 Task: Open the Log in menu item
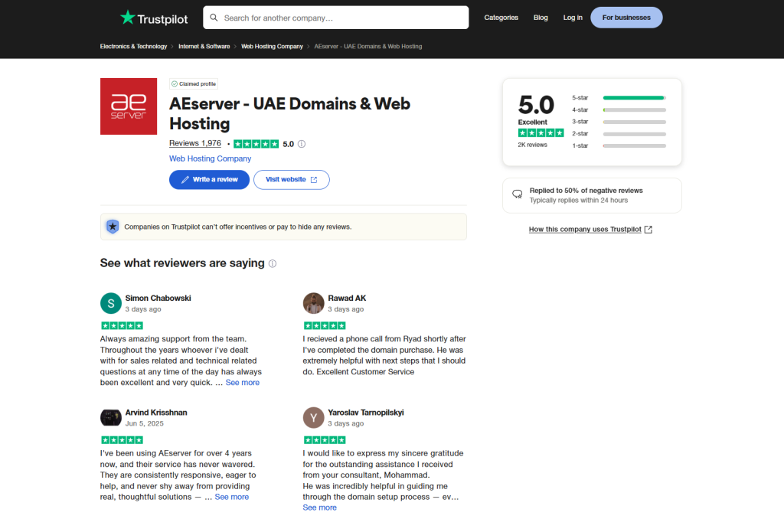coord(573,18)
